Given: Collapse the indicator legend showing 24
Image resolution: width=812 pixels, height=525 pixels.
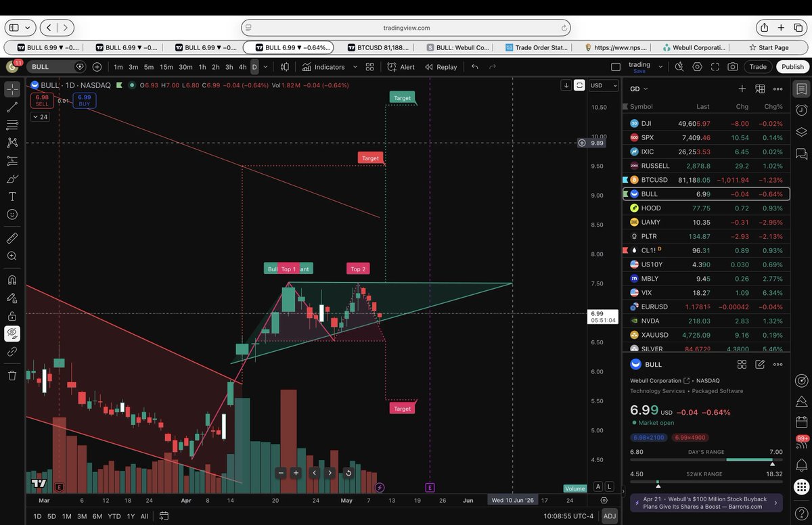Looking at the screenshot, I should (39, 117).
